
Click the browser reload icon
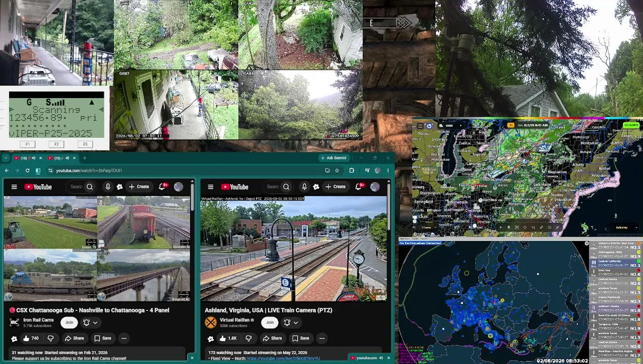[27, 170]
